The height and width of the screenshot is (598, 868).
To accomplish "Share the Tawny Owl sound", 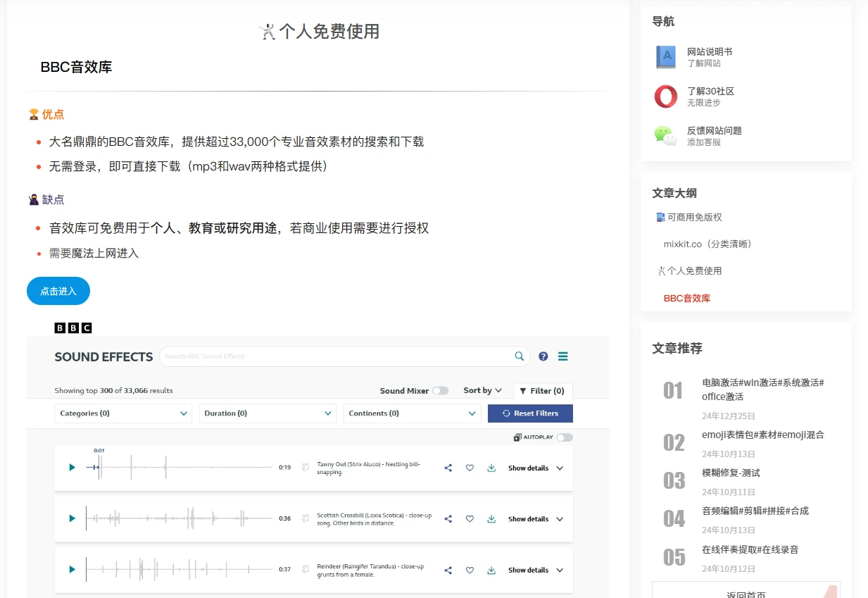I will tap(448, 468).
